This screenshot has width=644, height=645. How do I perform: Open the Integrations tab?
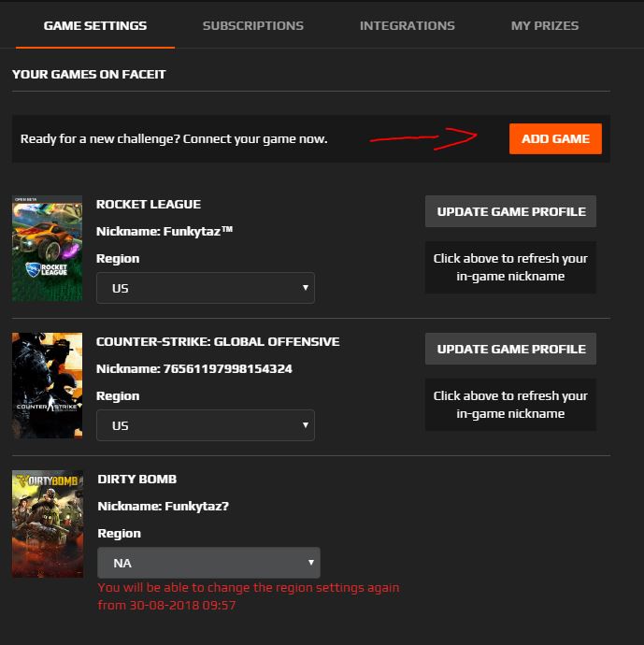pyautogui.click(x=408, y=25)
